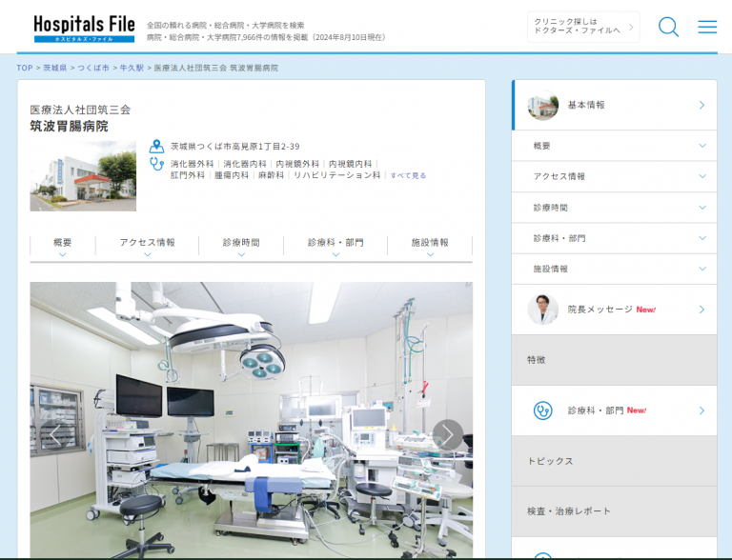Click the 内視鏡内科 department text
Image resolution: width=732 pixels, height=560 pixels.
point(350,164)
